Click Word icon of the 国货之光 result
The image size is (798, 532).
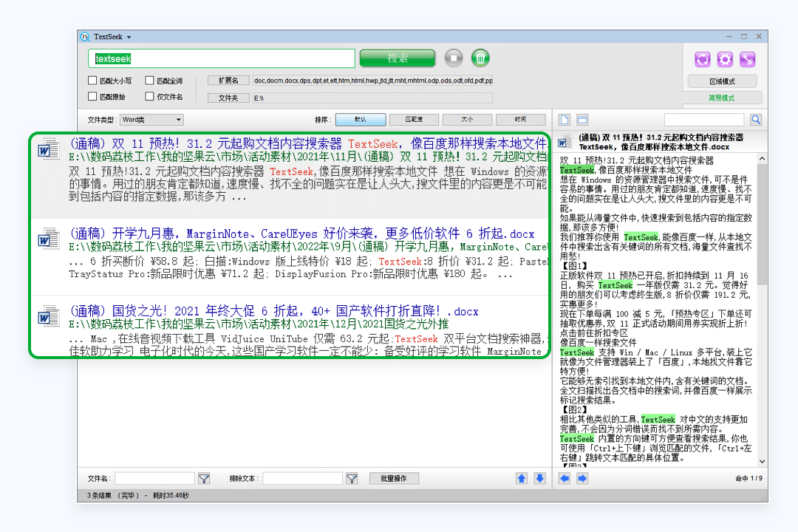pyautogui.click(x=49, y=316)
